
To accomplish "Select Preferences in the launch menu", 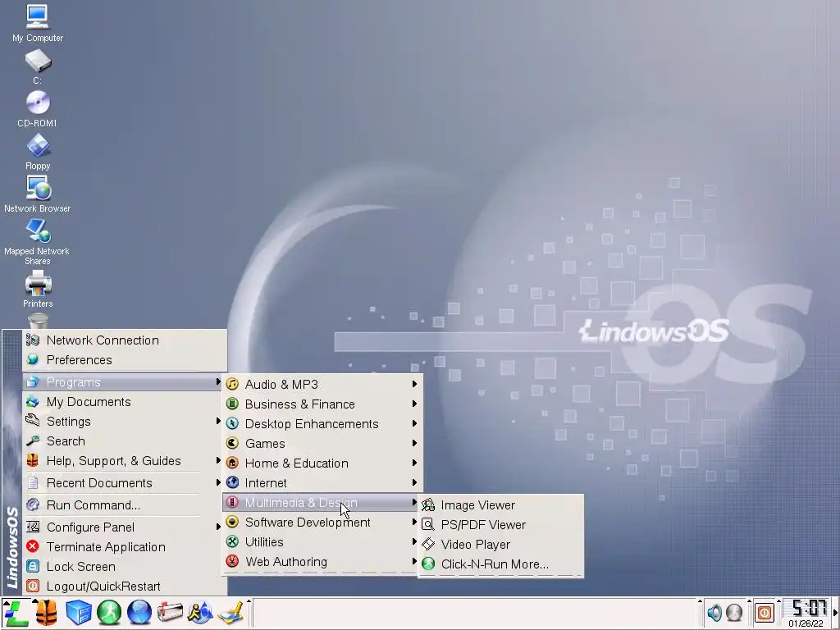I will pyautogui.click(x=125, y=360).
